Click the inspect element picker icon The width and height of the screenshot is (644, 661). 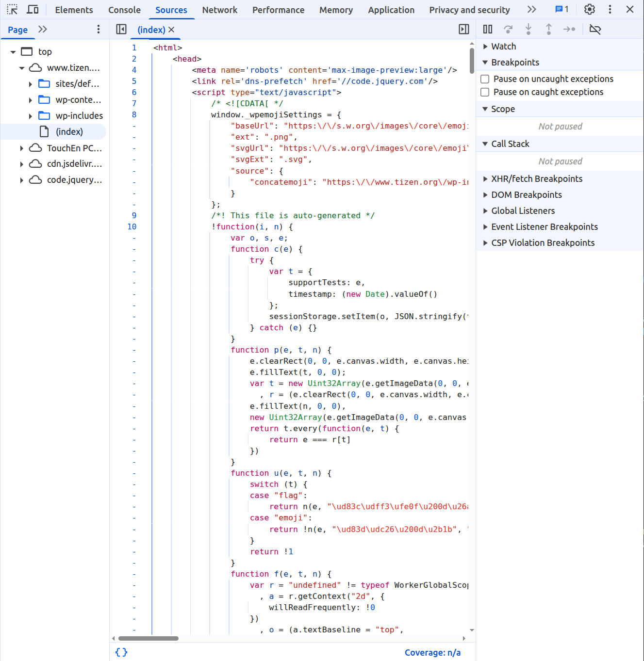click(12, 10)
